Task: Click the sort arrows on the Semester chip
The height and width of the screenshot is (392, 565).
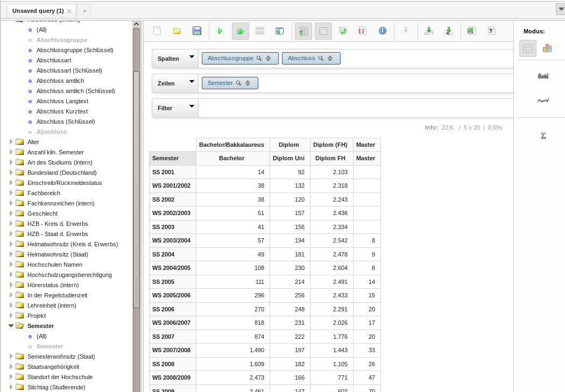Action: click(248, 83)
